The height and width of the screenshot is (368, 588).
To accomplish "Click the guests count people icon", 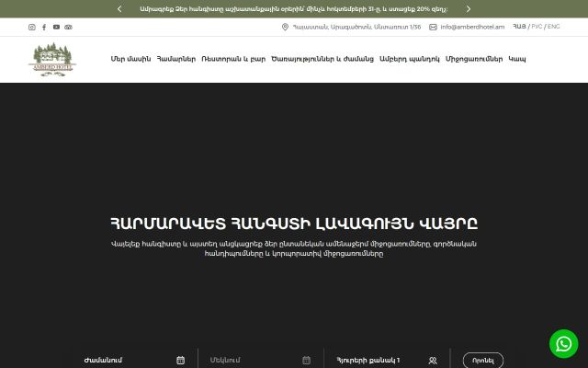I will 433,361.
